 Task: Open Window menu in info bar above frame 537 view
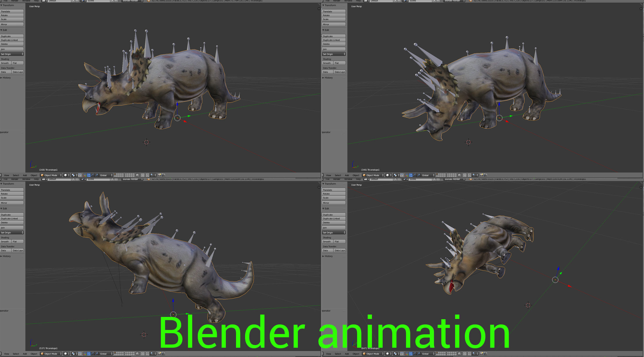pyautogui.click(x=26, y=179)
